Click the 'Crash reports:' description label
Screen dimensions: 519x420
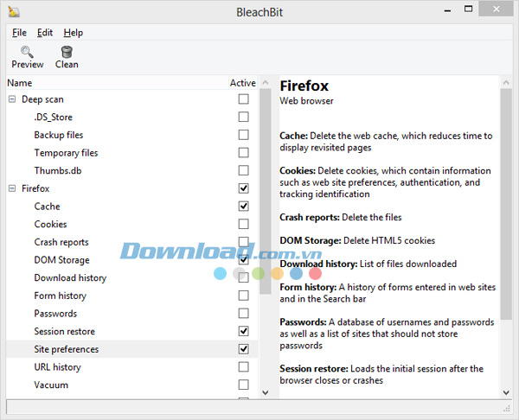tap(310, 217)
